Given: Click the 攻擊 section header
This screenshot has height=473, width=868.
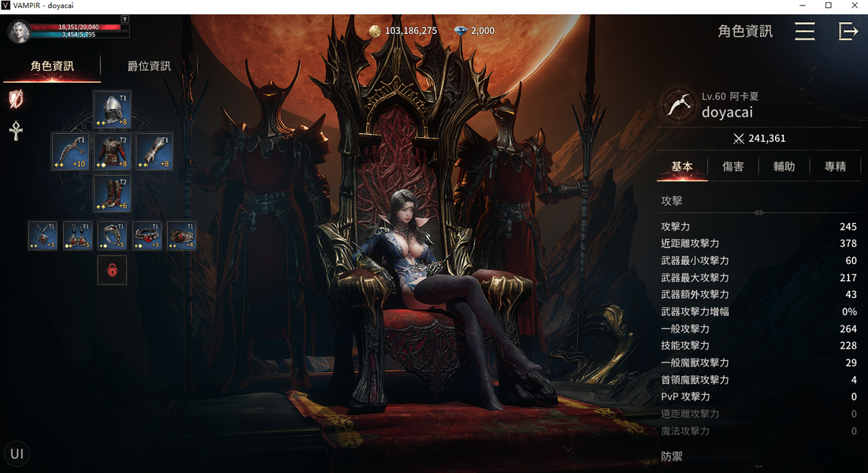Looking at the screenshot, I should pyautogui.click(x=672, y=201).
